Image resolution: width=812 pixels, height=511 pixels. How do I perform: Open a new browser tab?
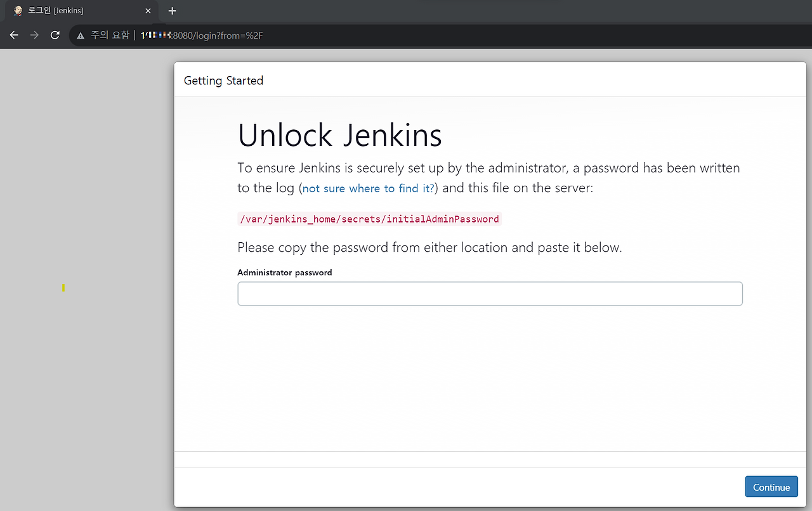[173, 11]
